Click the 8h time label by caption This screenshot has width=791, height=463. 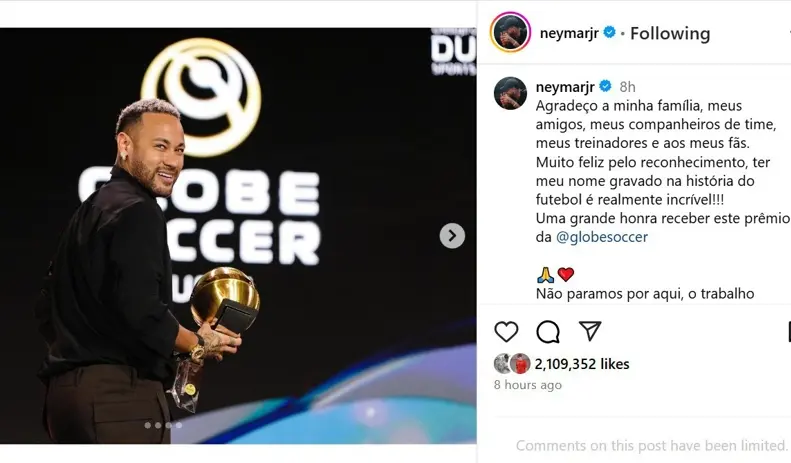pyautogui.click(x=628, y=87)
